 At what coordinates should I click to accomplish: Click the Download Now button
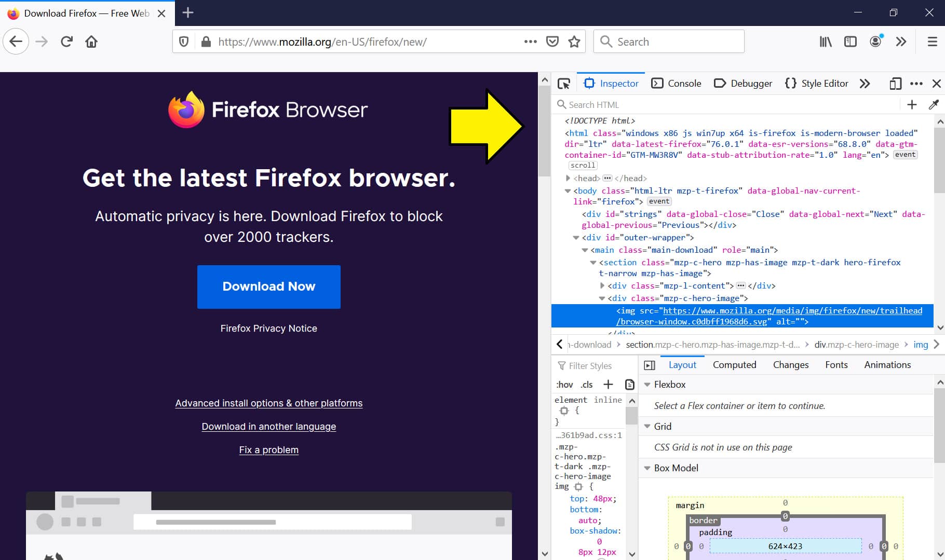tap(268, 286)
